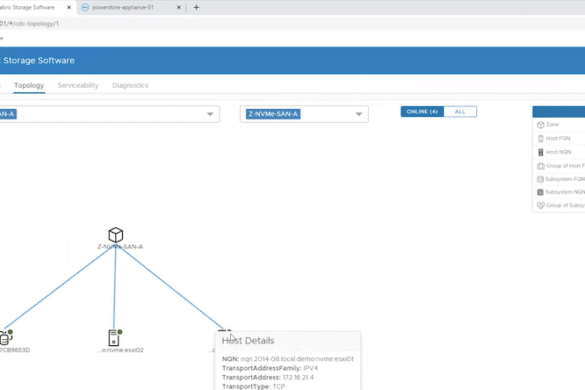Close the powerstore-appliance-01 browser tab
The width and height of the screenshot is (585, 390).
[179, 7]
